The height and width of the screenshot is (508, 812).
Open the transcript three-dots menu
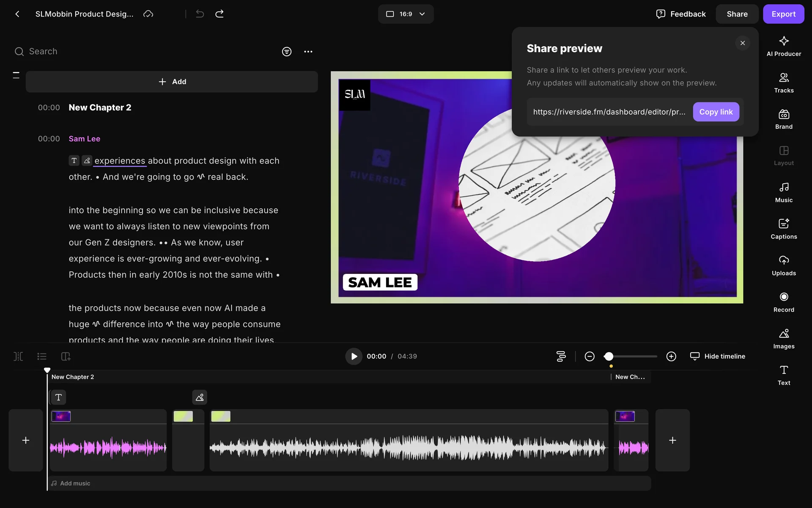pyautogui.click(x=308, y=52)
